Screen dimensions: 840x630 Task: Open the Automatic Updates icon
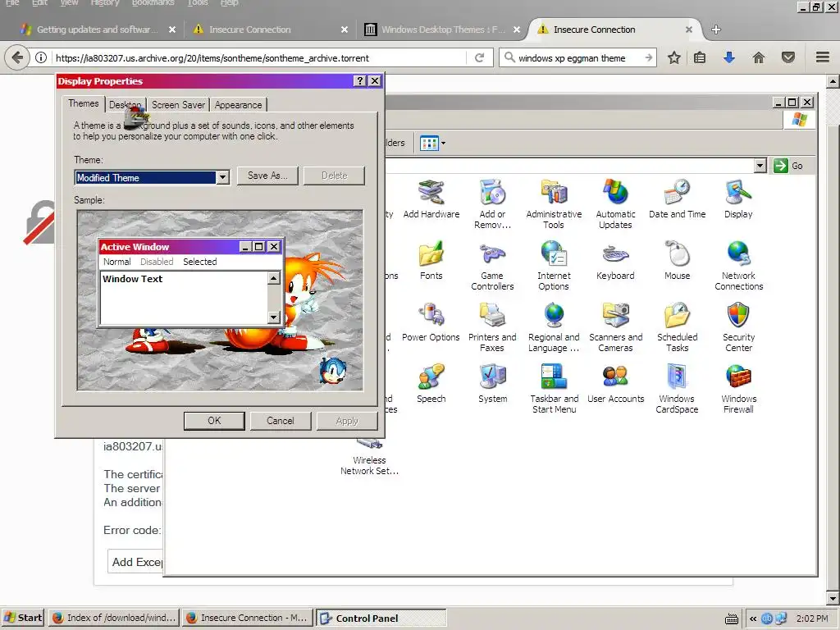tap(615, 204)
